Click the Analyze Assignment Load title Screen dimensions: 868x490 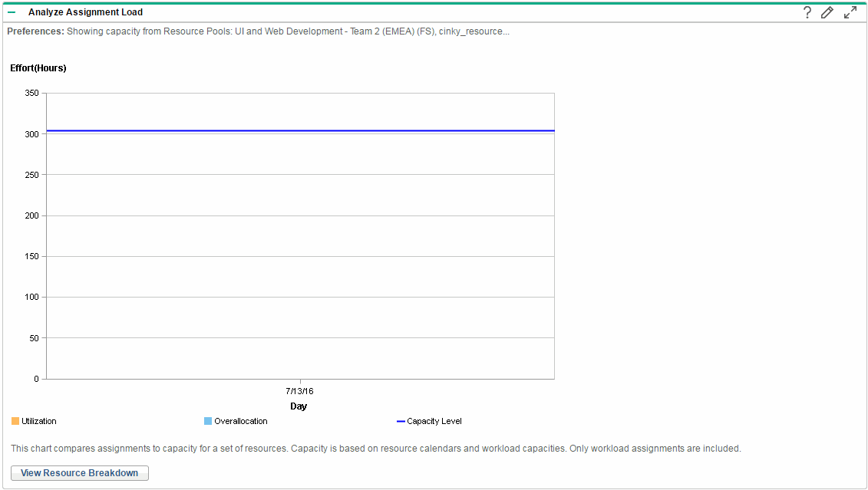pyautogui.click(x=85, y=12)
